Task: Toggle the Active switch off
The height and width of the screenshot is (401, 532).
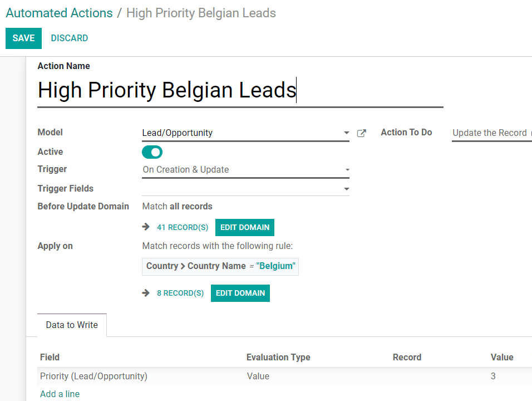Action: point(152,151)
